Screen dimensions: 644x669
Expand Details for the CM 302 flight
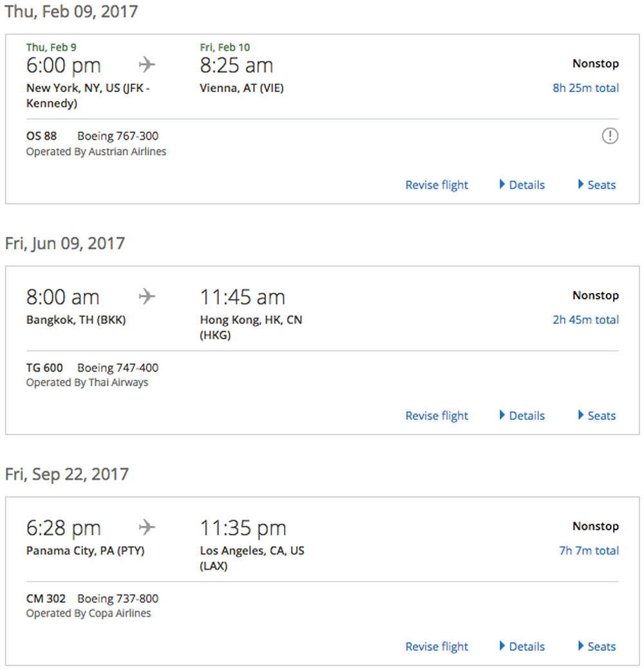[522, 646]
